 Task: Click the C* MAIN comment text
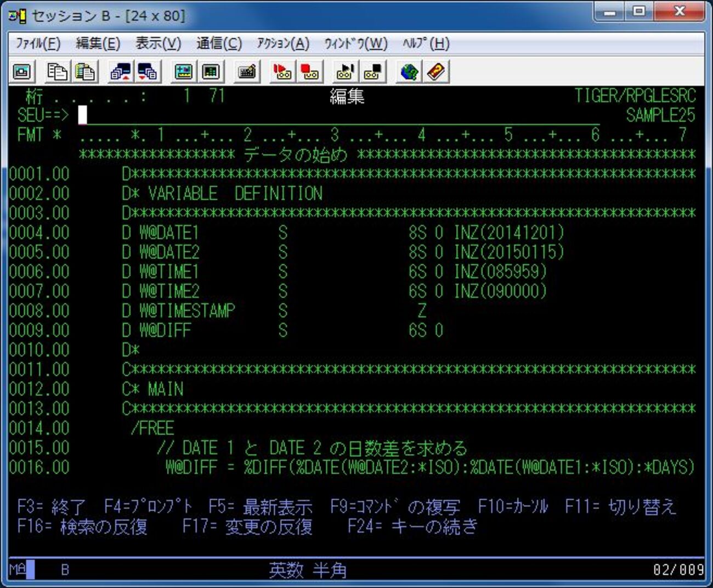[x=152, y=389]
